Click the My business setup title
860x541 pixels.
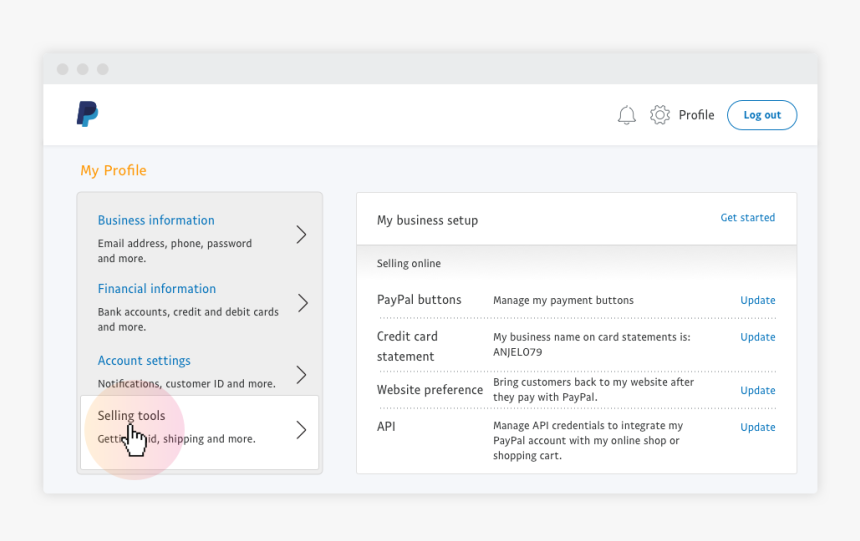pos(427,220)
